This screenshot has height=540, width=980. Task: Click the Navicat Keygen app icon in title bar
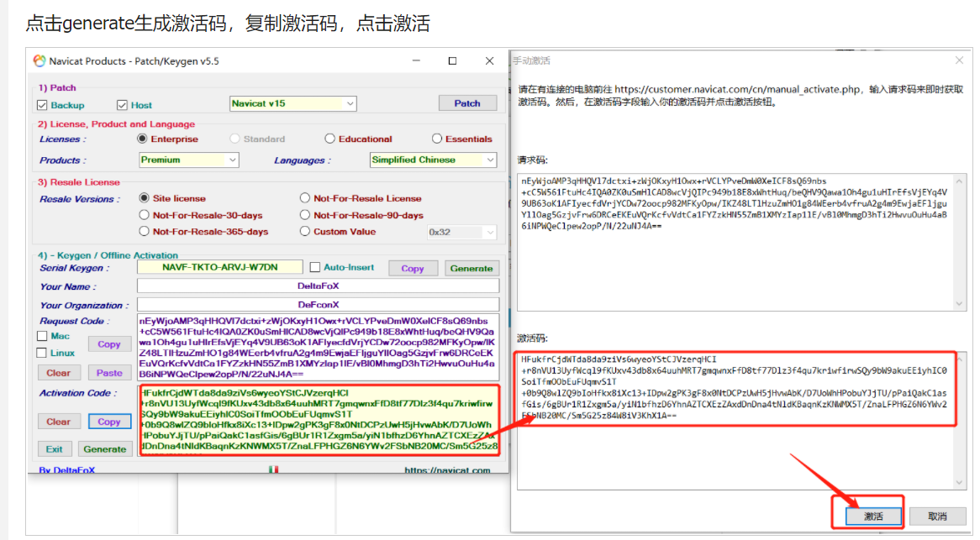click(40, 60)
